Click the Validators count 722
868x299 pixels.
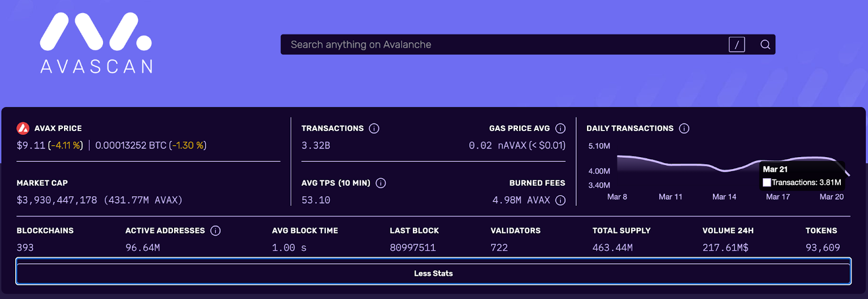click(x=499, y=248)
